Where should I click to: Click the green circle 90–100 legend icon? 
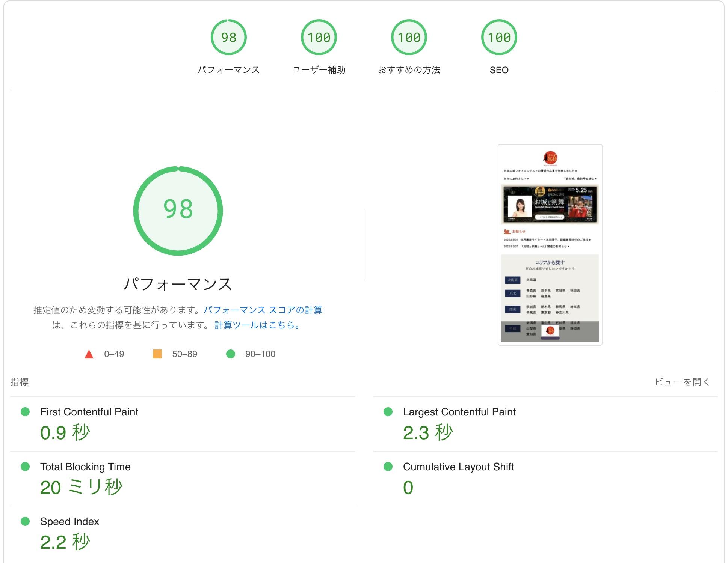pyautogui.click(x=231, y=354)
